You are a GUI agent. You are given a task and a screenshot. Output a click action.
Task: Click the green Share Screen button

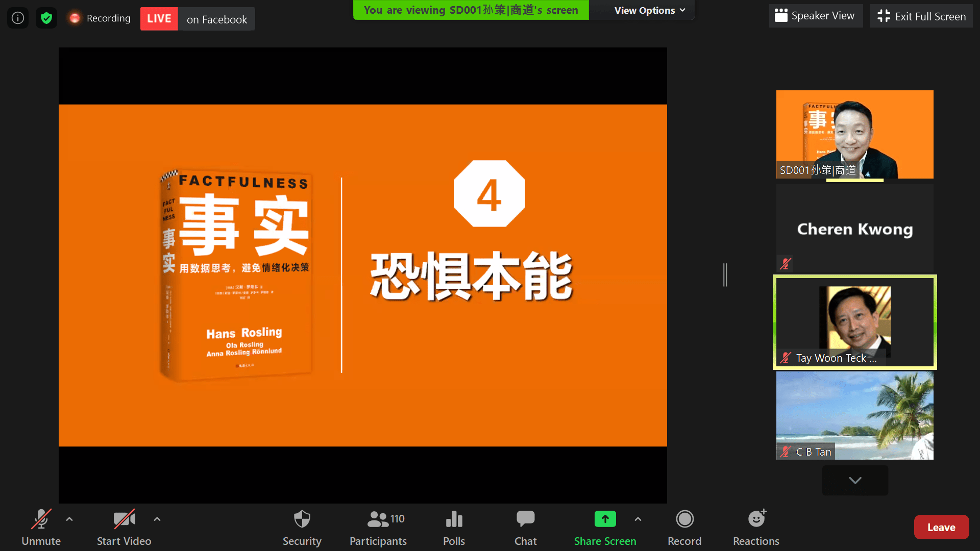[605, 528]
